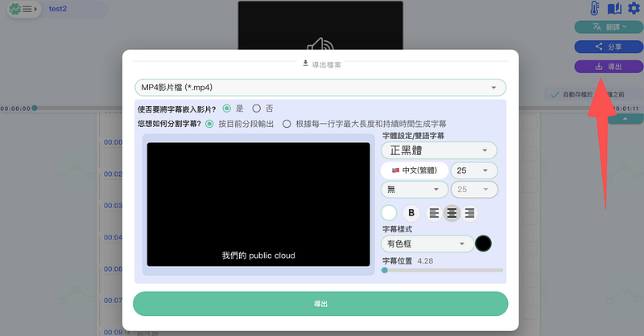Screen dimensions: 644x336
Task: Collapse panel with the teal up-arrow tab
Action: [625, 119]
